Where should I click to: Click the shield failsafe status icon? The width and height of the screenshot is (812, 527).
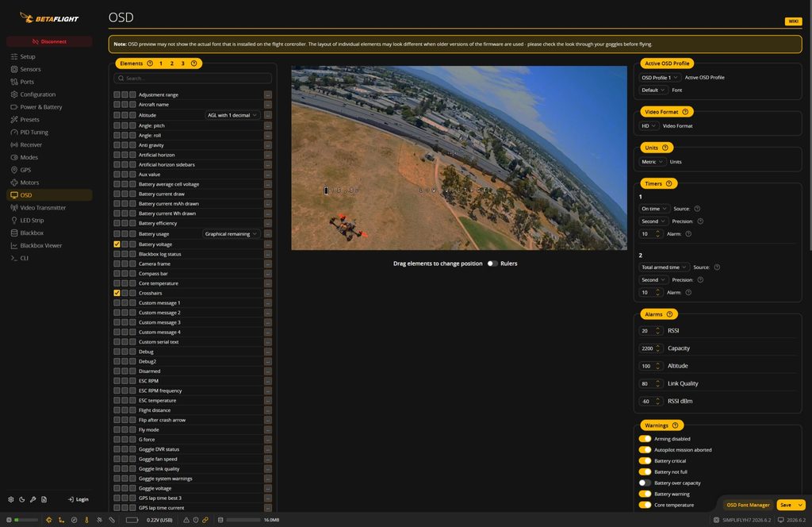[196, 520]
